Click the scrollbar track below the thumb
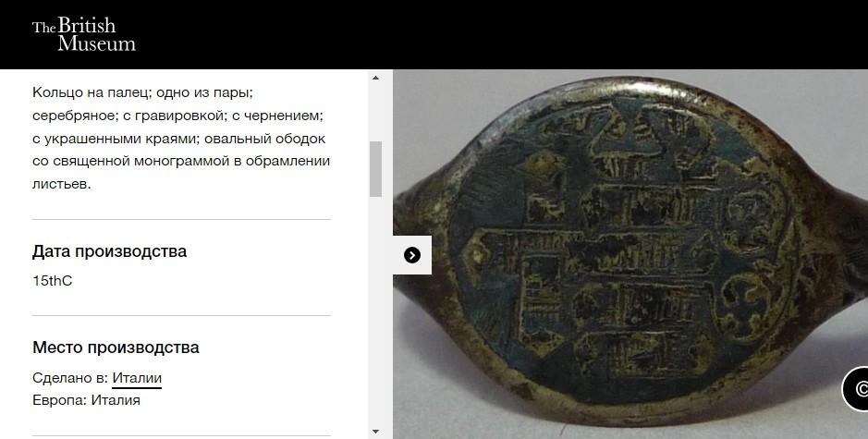This screenshot has width=868, height=439. tap(375, 310)
